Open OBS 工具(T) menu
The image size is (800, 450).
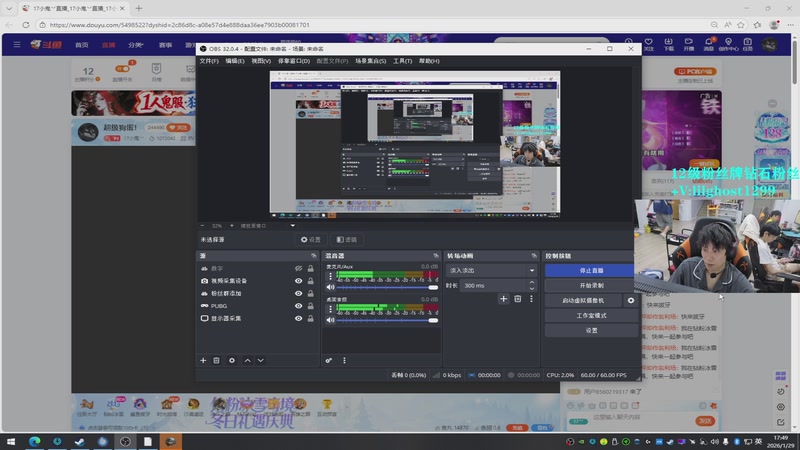point(403,61)
